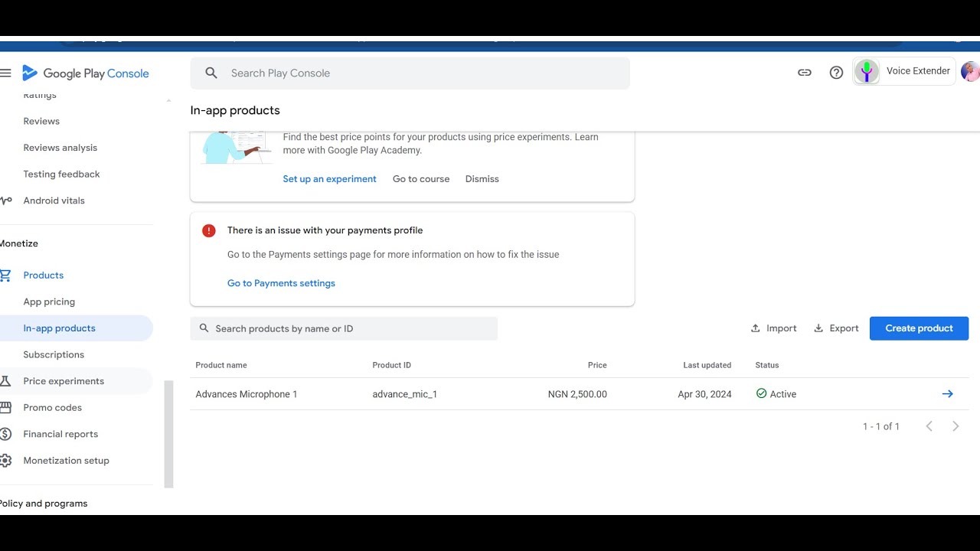Open the hamburger navigation menu
The image size is (980, 551).
pyautogui.click(x=5, y=73)
